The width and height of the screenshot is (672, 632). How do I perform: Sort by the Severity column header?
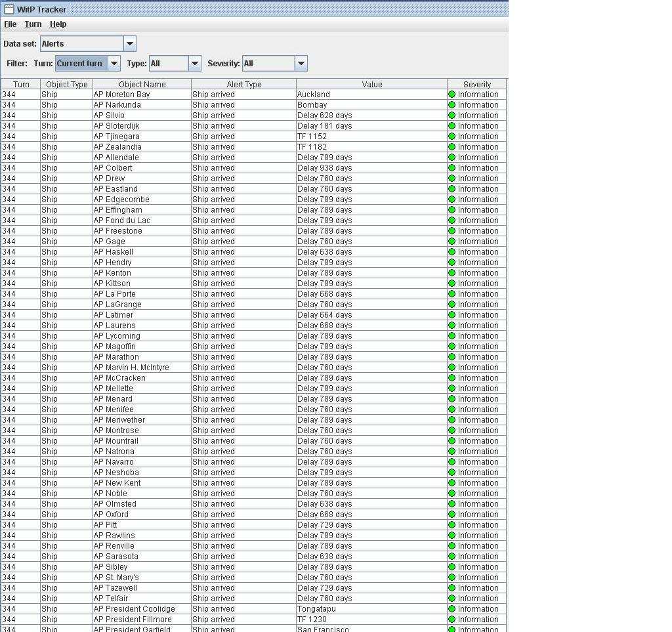tap(477, 84)
